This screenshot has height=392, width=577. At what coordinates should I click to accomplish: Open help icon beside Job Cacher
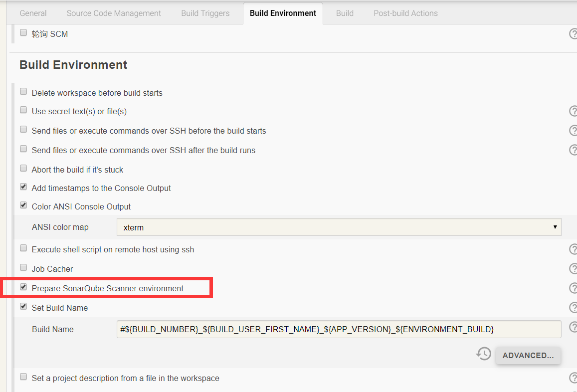pyautogui.click(x=574, y=269)
